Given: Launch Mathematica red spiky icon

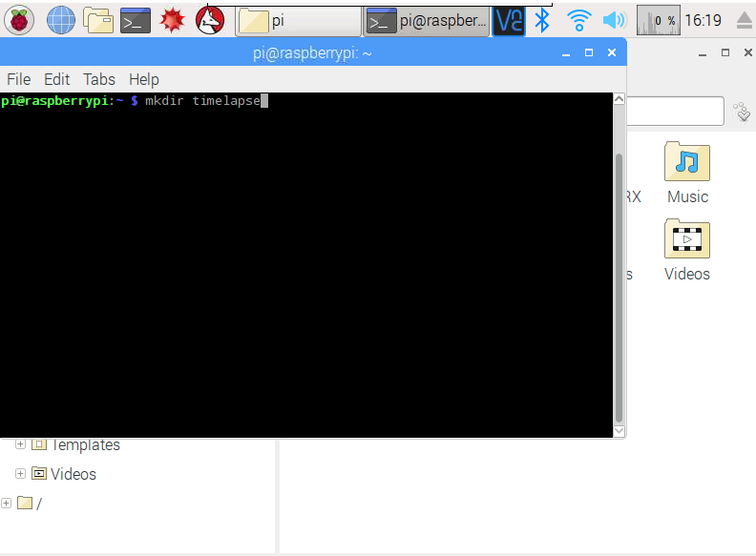Looking at the screenshot, I should coord(172,19).
